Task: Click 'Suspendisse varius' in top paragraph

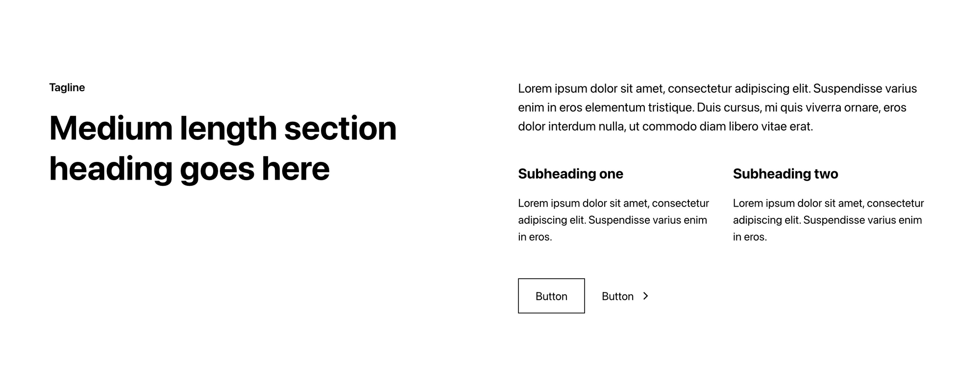Action: (864, 89)
